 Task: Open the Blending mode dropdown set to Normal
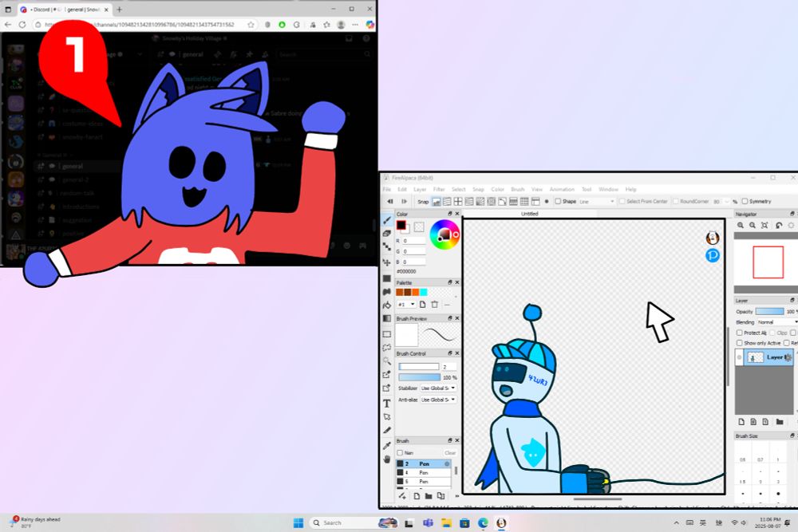[x=776, y=322]
